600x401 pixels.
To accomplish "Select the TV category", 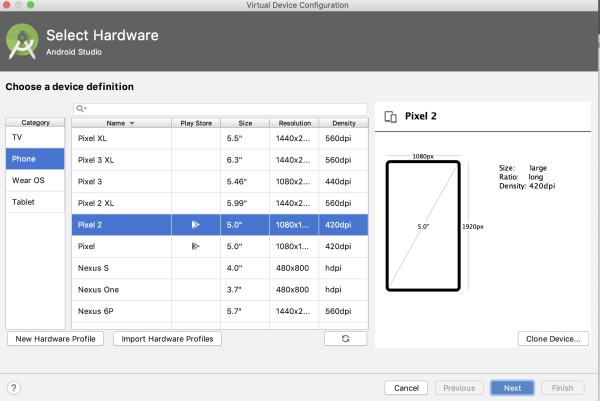I will click(x=34, y=137).
